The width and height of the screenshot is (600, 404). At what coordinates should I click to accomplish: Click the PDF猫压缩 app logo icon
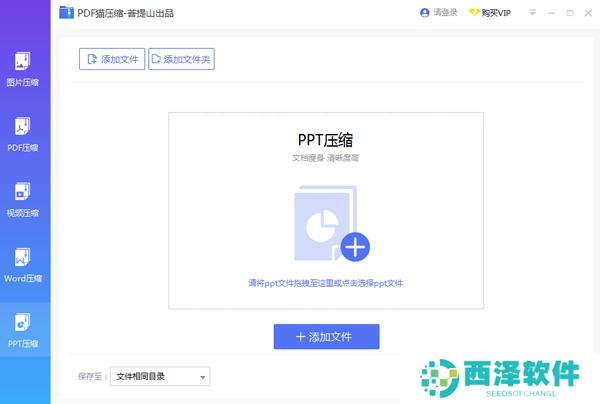[66, 13]
